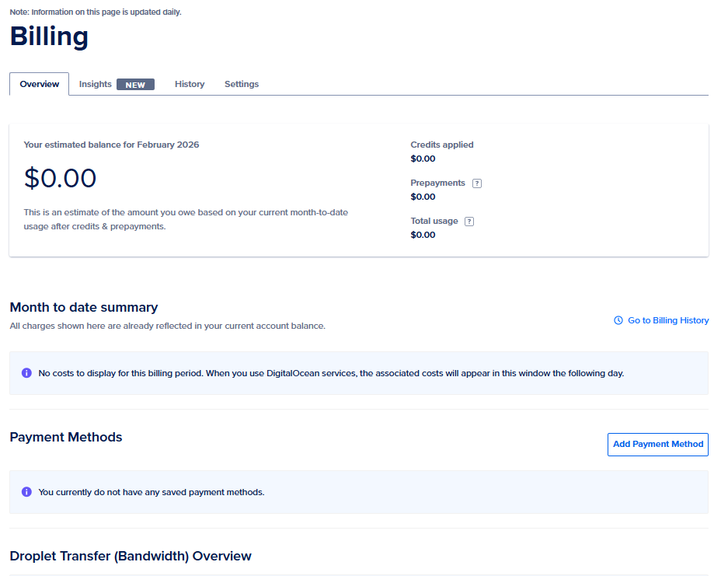Click the note about daily page updates
This screenshot has width=728, height=576.
pyautogui.click(x=96, y=12)
